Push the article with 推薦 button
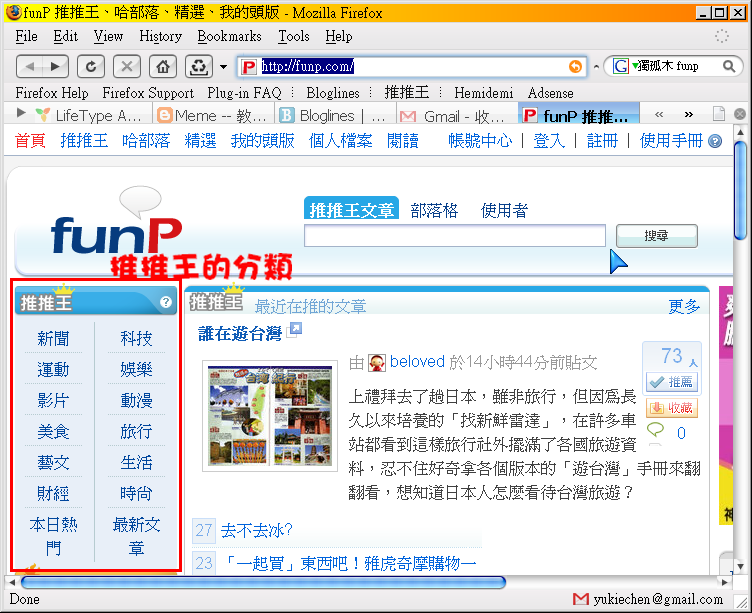The height and width of the screenshot is (613, 752). coord(670,381)
